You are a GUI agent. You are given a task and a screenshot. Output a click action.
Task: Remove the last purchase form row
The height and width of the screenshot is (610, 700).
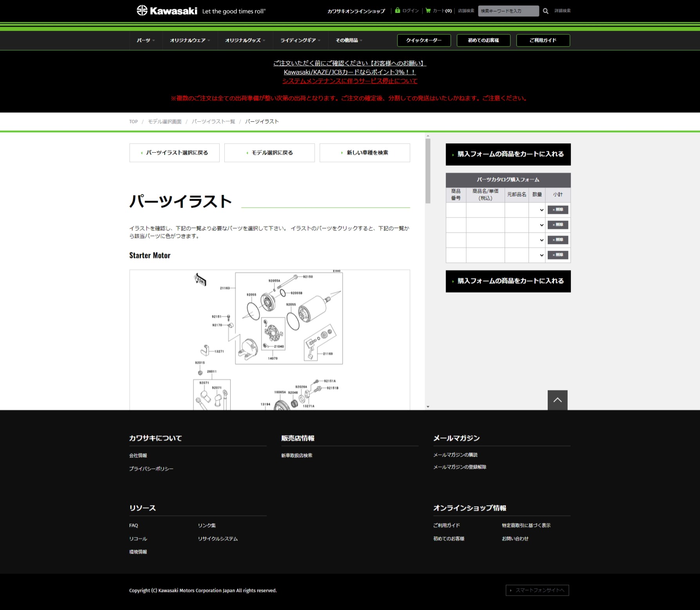(x=557, y=255)
